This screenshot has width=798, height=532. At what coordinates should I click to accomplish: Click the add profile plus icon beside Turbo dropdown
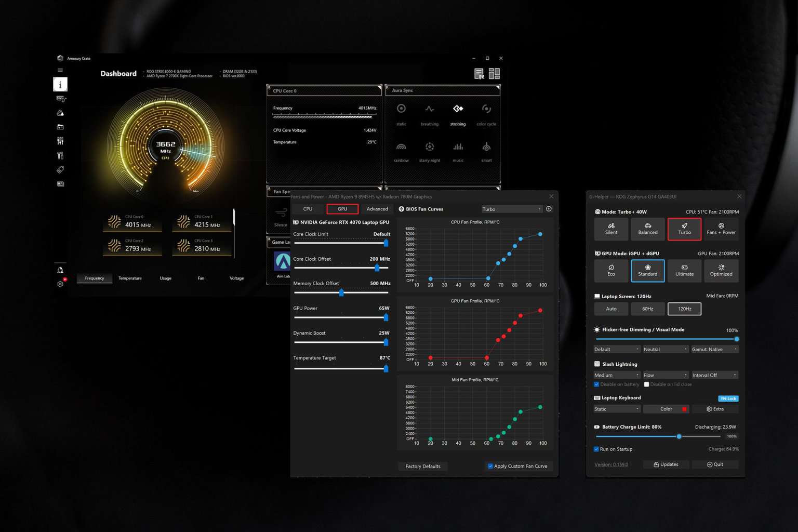(x=549, y=209)
